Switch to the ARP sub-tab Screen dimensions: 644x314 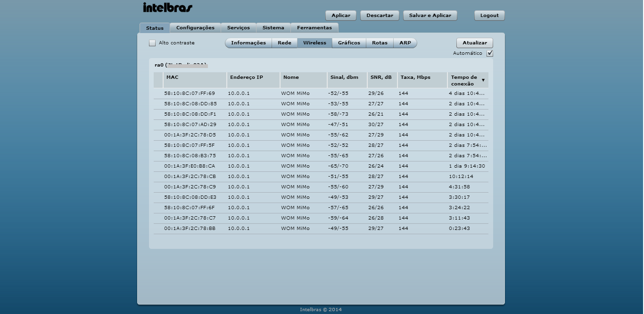click(x=405, y=43)
